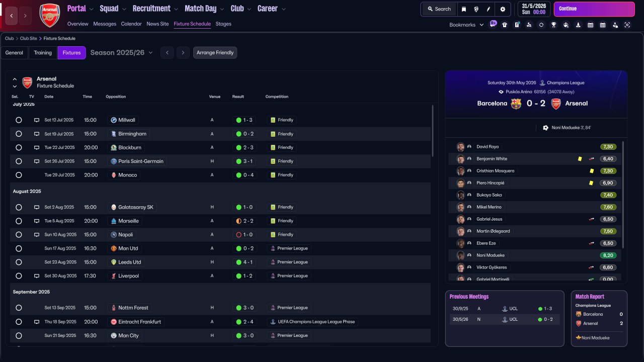Click the player ratings panel scrollbar
This screenshot has width=644, height=362.
[x=623, y=195]
